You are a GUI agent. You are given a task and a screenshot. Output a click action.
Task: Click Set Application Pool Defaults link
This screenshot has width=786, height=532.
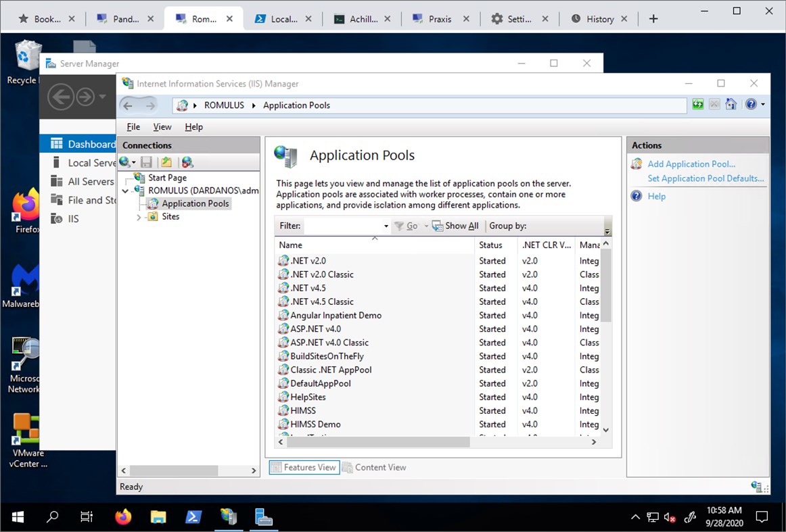pyautogui.click(x=706, y=178)
